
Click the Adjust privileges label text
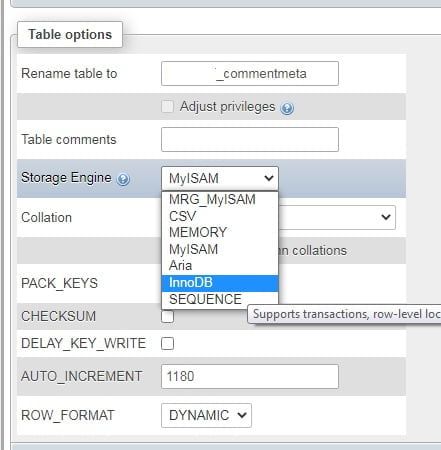coord(228,107)
